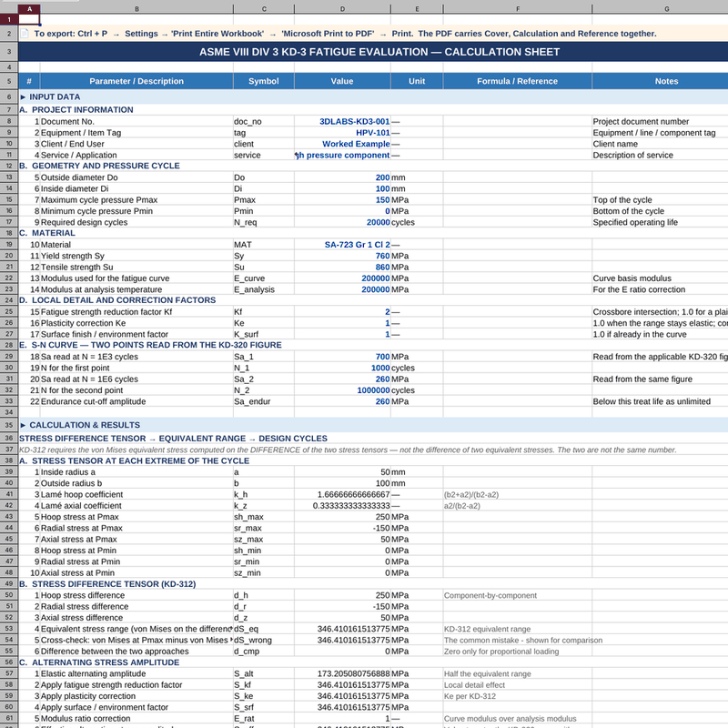Select column A header
This screenshot has height=728, width=728.
(x=29, y=9)
